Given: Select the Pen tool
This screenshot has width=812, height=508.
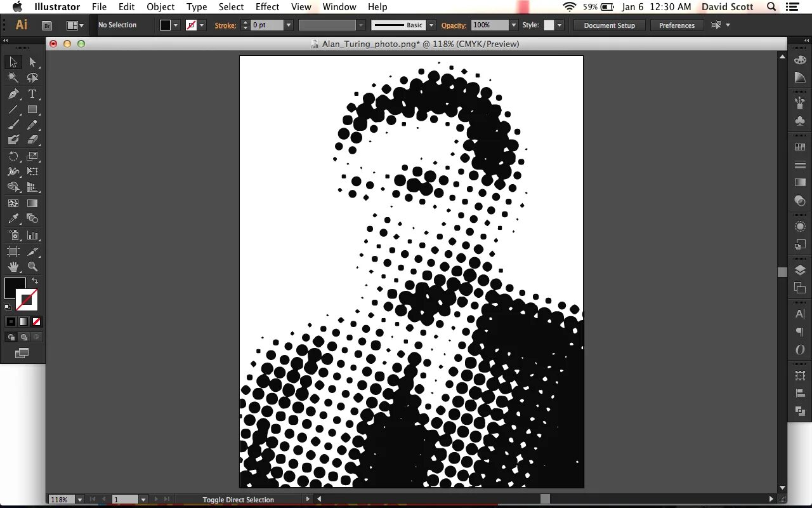Looking at the screenshot, I should coord(13,93).
